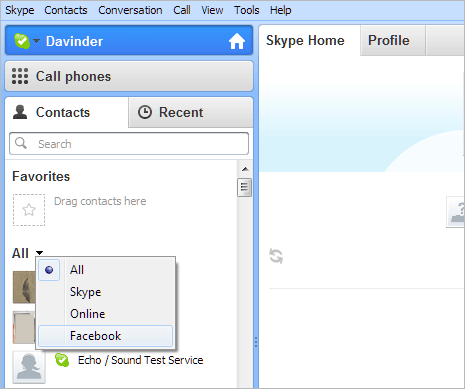Open the Tools menu in the menu bar
This screenshot has width=465, height=389.
click(x=246, y=10)
